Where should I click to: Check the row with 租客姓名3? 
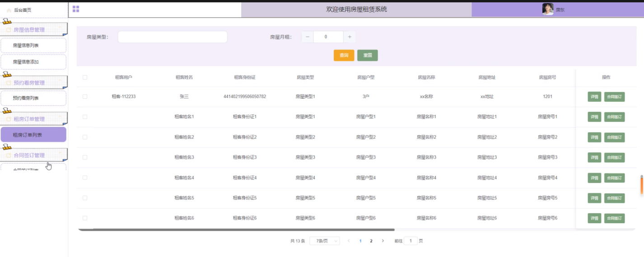click(x=85, y=157)
